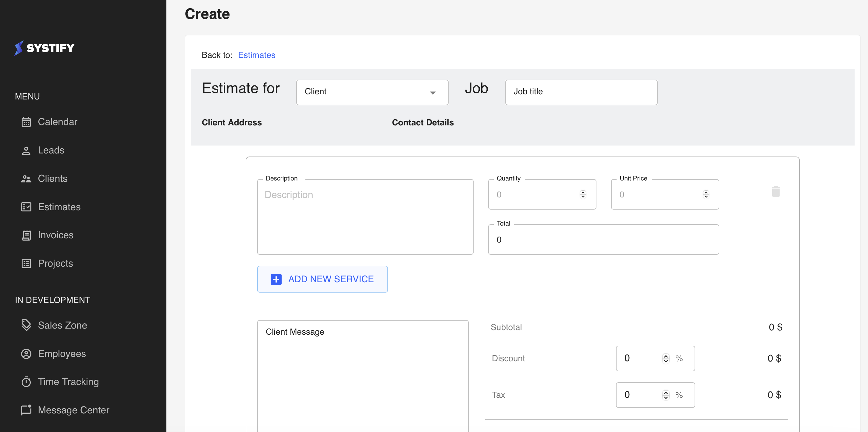Image resolution: width=868 pixels, height=432 pixels.
Task: Click Add New Service button
Action: pos(322,279)
